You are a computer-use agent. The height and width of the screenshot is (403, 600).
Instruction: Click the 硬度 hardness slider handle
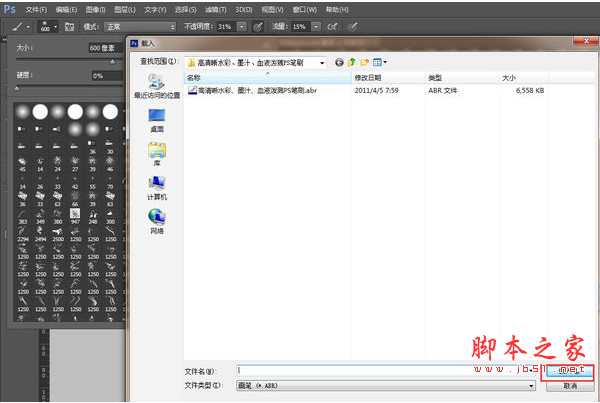click(x=17, y=88)
